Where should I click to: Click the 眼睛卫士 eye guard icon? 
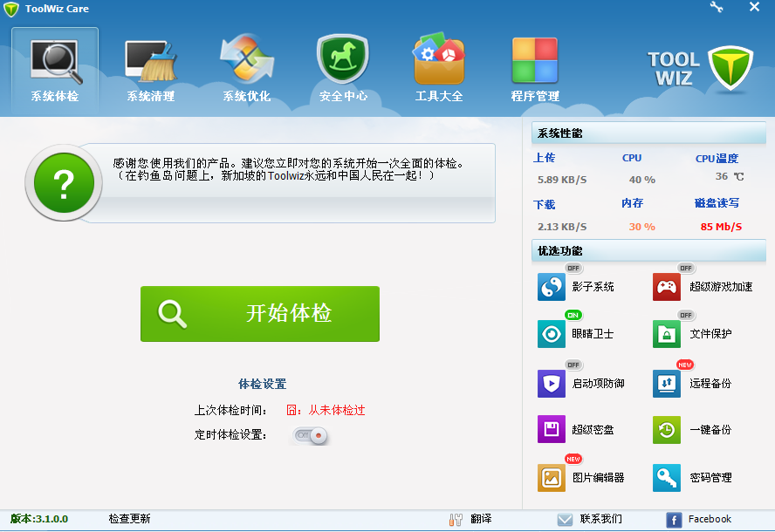(551, 334)
